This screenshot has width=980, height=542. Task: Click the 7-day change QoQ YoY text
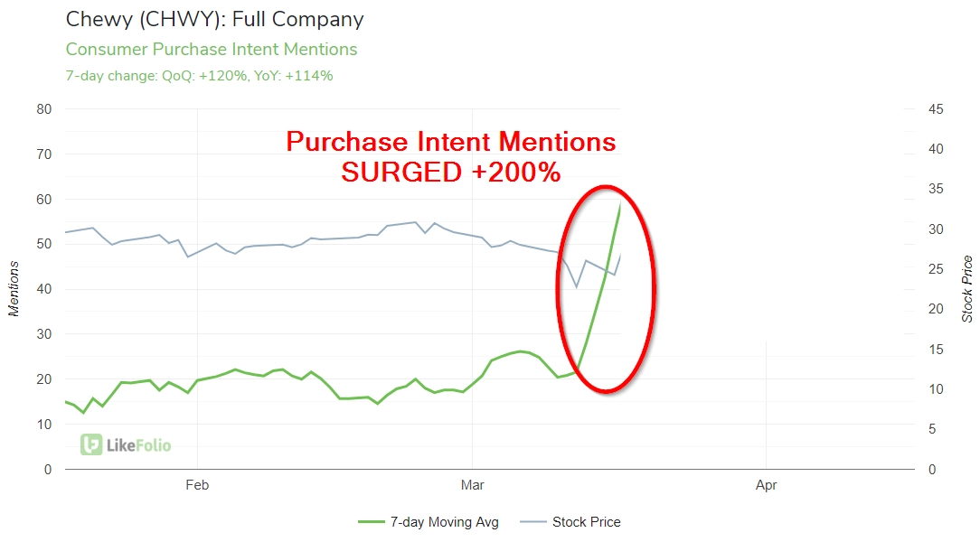(x=200, y=76)
